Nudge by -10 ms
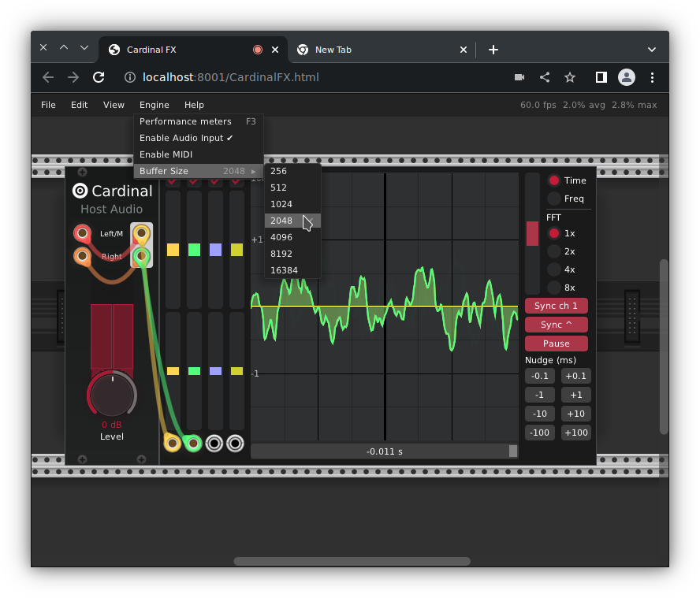 pyautogui.click(x=540, y=414)
